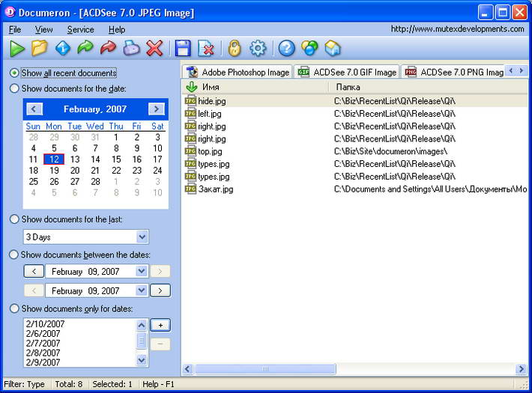Open settings with the gear icon
Image resolution: width=532 pixels, height=393 pixels.
(x=258, y=48)
